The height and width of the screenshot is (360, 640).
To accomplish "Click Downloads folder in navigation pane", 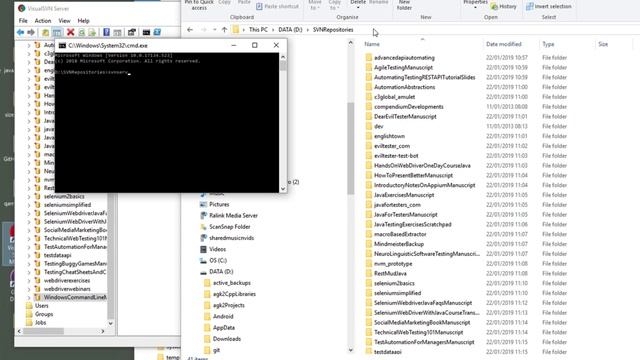I will [x=227, y=339].
